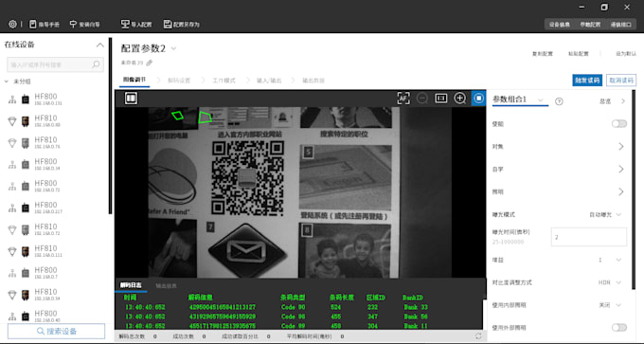
Task: Open the 设备信息 device info tab
Action: pyautogui.click(x=560, y=25)
